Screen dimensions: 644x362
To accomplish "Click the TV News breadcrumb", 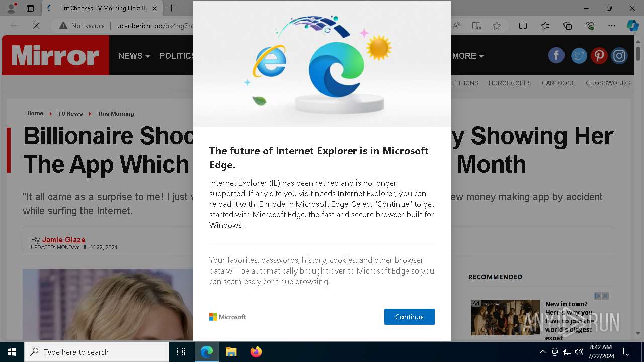I will tap(70, 114).
